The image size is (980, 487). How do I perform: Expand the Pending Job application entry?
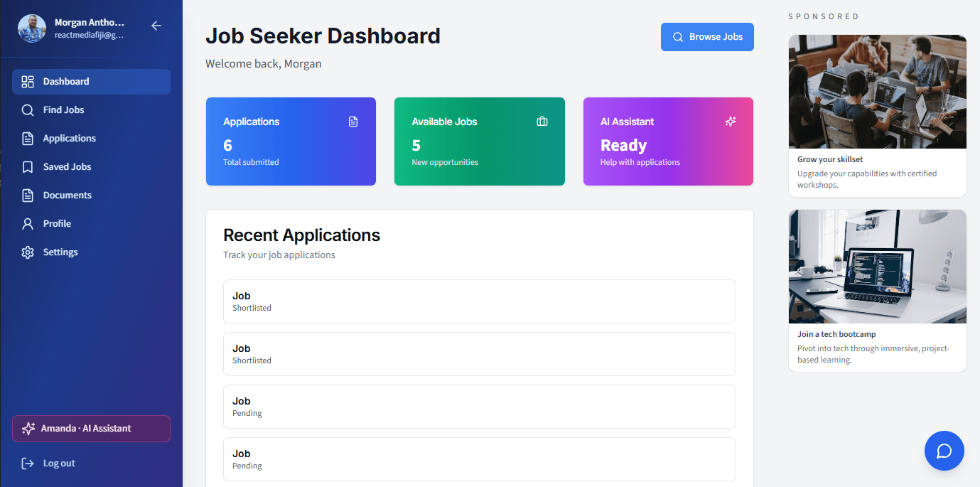479,407
